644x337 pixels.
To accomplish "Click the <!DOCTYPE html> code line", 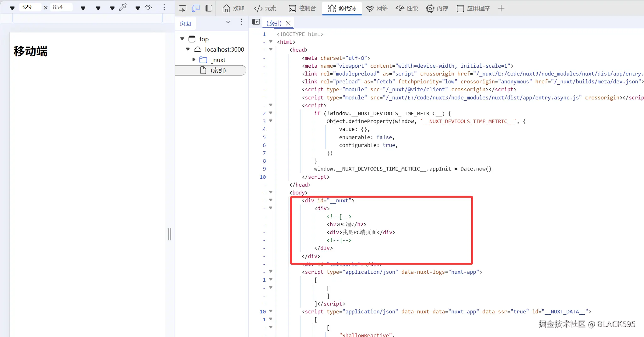I will click(300, 34).
